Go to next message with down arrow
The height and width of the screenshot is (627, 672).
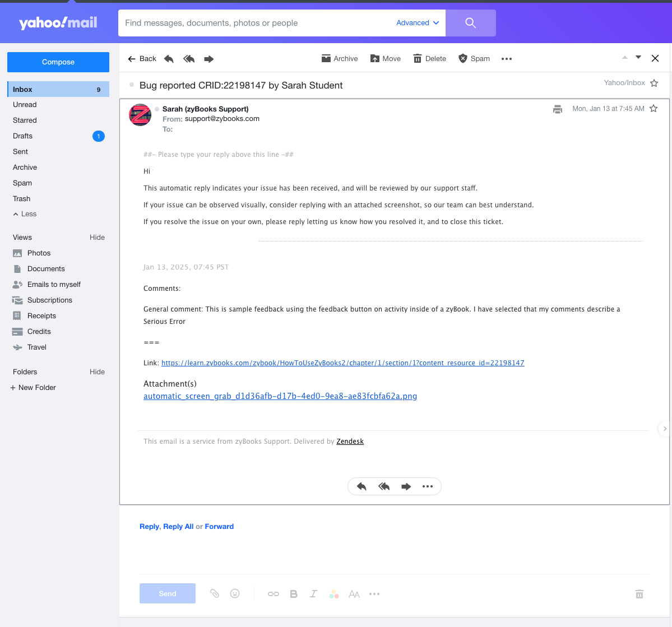pyautogui.click(x=638, y=57)
